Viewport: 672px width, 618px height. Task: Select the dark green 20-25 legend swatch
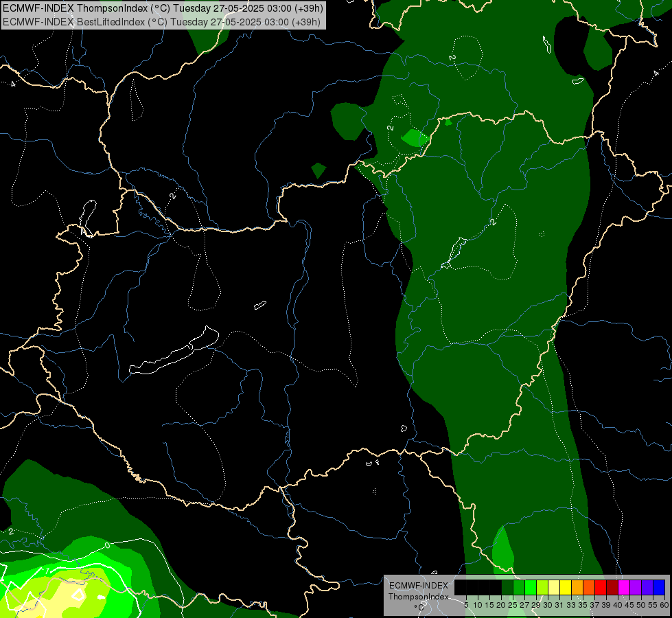[x=507, y=587]
